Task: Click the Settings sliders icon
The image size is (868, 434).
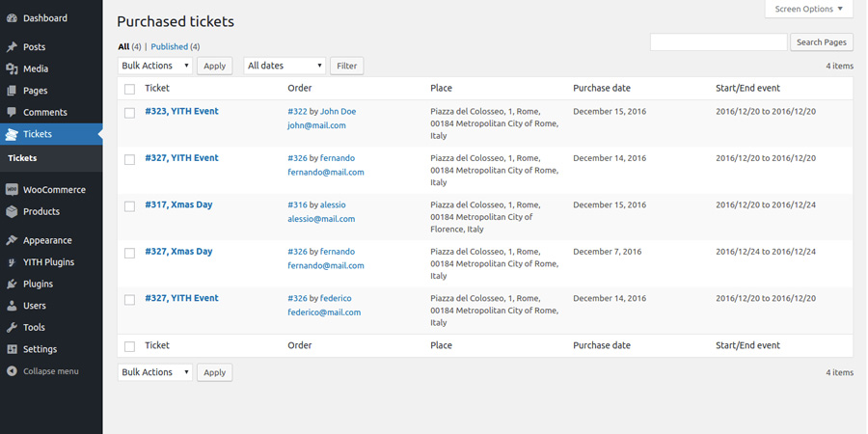Action: tap(12, 349)
